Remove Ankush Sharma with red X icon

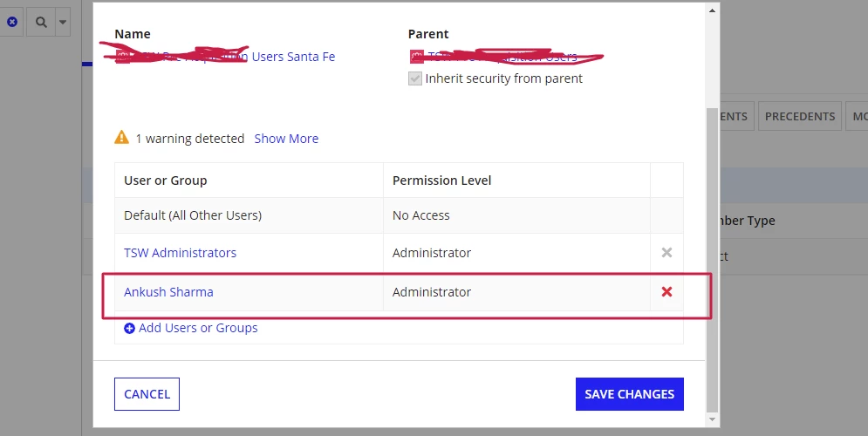click(666, 291)
